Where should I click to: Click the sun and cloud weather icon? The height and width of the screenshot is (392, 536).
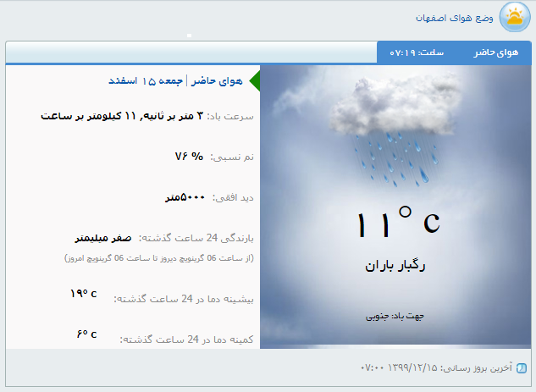[x=514, y=18]
